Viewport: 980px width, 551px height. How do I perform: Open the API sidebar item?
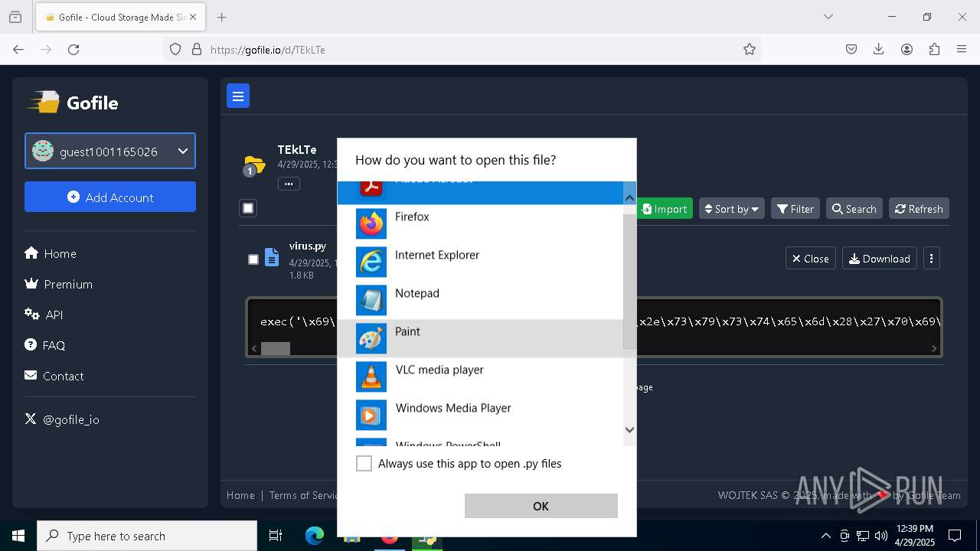44,315
